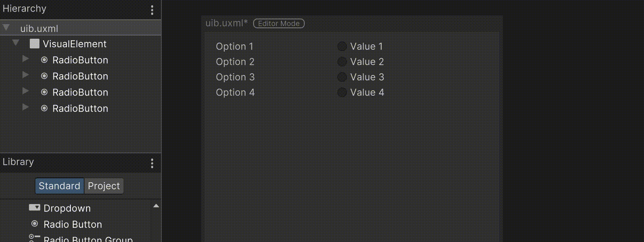Click the first RadioButton's hierarchy icon
Screen dimensions: 644x242
pyautogui.click(x=44, y=60)
